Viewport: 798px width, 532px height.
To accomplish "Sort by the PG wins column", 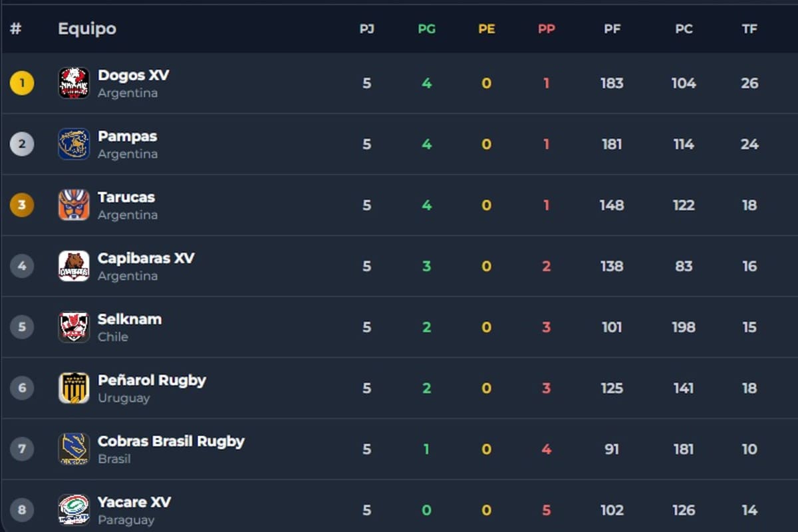I will (426, 29).
